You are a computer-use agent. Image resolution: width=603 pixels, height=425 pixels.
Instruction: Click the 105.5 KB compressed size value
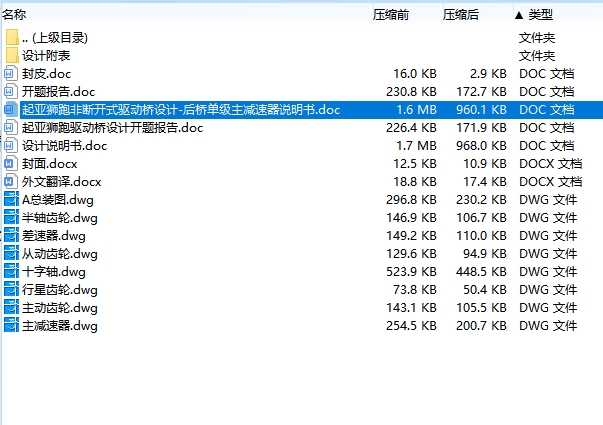pos(481,308)
